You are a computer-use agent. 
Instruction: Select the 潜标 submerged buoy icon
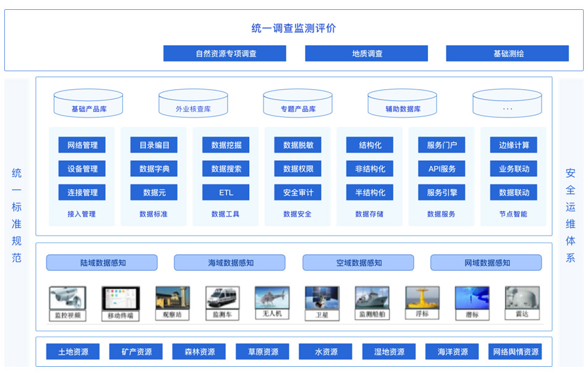tap(472, 299)
